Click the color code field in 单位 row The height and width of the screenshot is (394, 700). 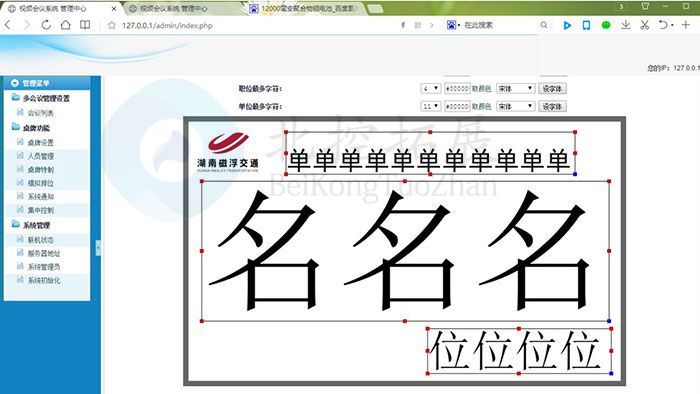(457, 106)
